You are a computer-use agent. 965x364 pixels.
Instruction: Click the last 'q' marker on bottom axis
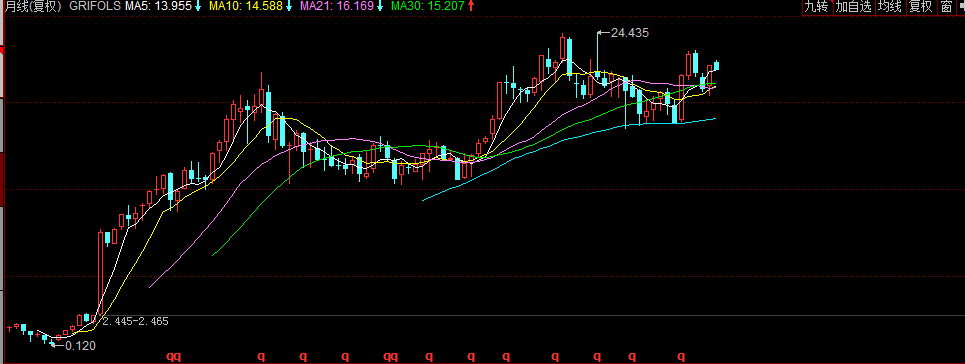tap(681, 356)
